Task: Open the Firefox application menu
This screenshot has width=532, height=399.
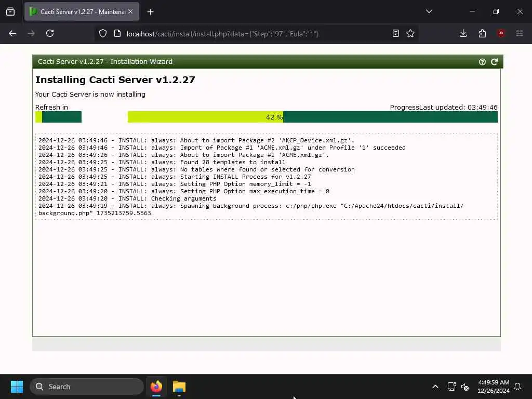Action: pyautogui.click(x=520, y=33)
